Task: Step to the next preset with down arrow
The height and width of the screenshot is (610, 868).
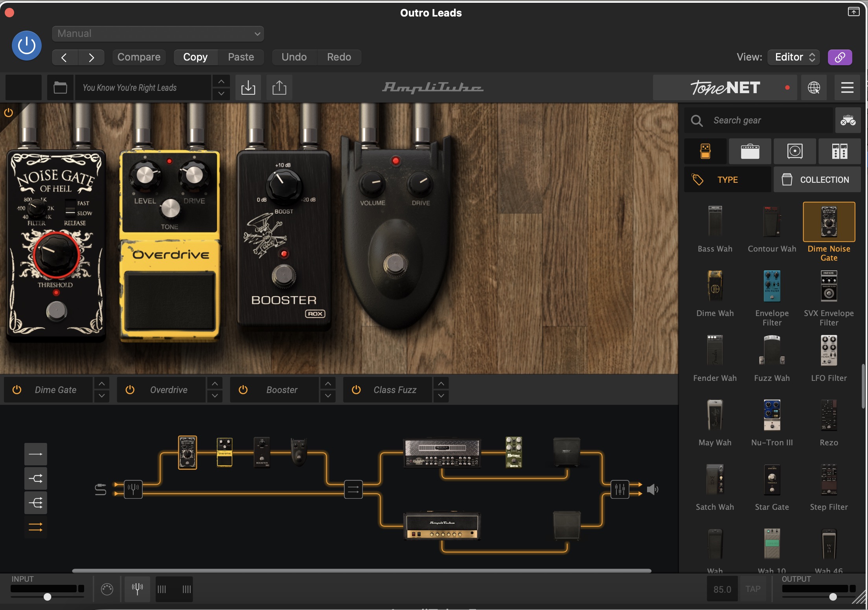Action: pyautogui.click(x=221, y=94)
